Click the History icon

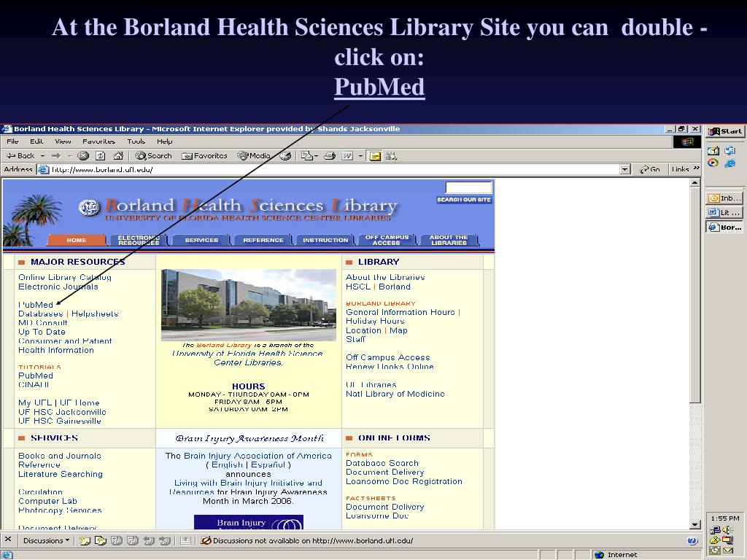(x=285, y=156)
